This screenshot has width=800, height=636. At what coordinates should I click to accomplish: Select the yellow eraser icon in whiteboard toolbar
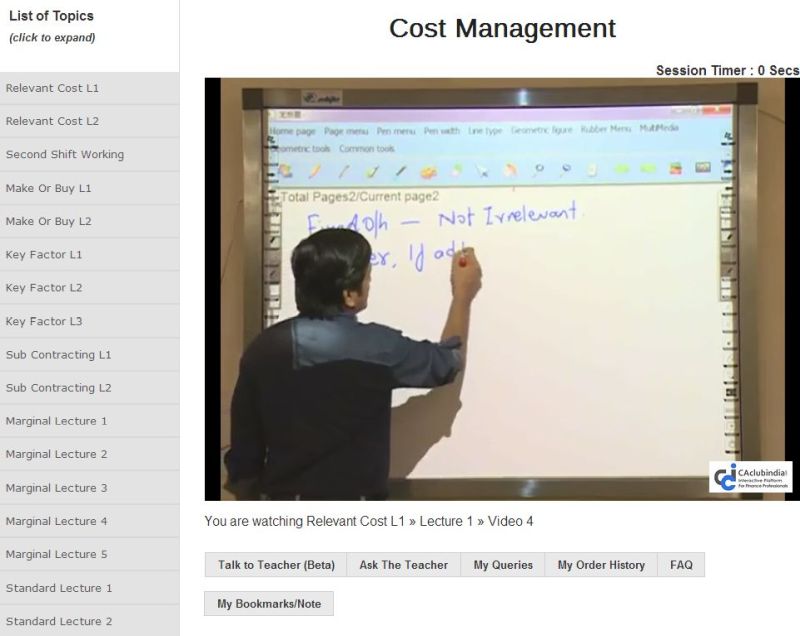pos(429,171)
